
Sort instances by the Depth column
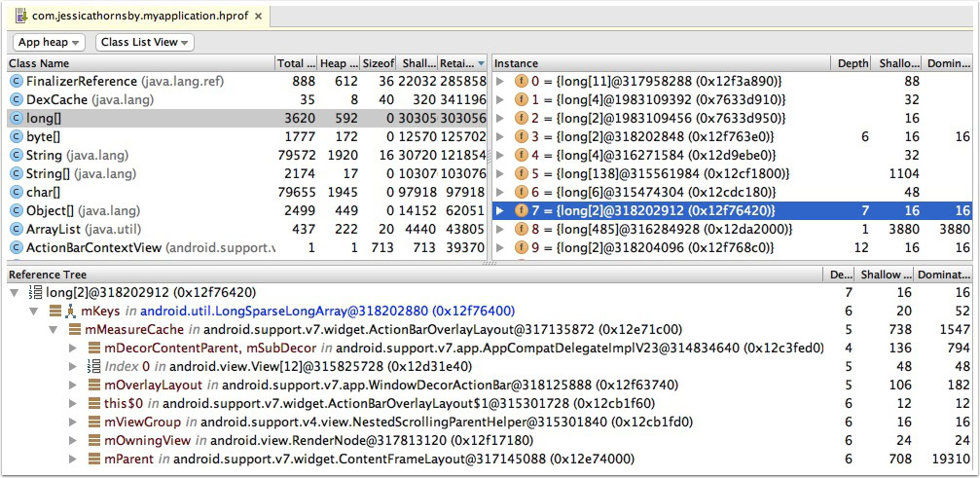(853, 63)
